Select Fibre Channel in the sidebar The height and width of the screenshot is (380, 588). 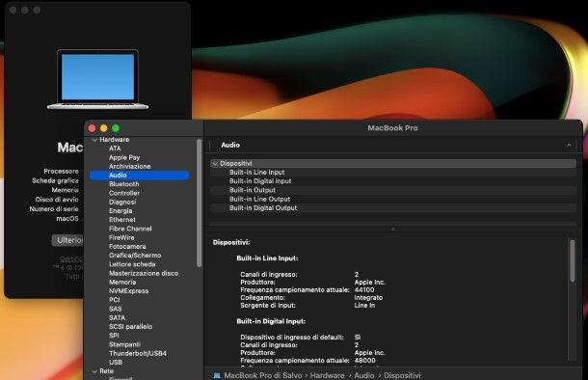coord(130,229)
